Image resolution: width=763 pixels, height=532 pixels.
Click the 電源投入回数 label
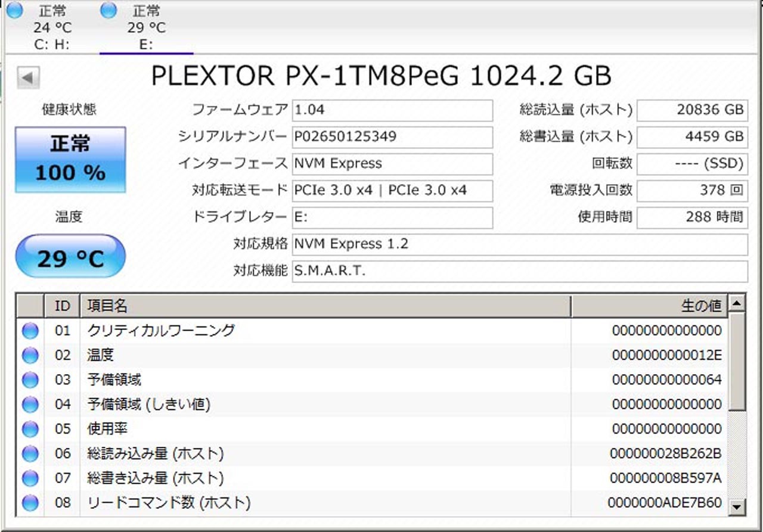tap(591, 191)
